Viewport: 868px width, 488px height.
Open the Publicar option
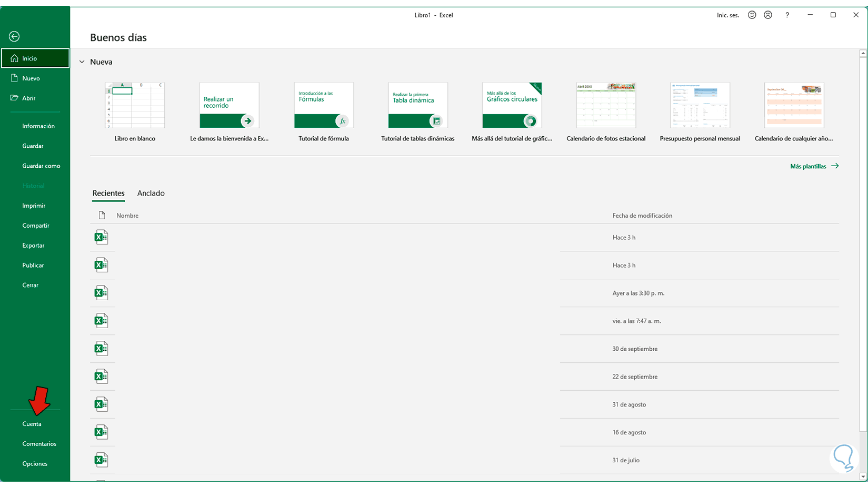33,266
